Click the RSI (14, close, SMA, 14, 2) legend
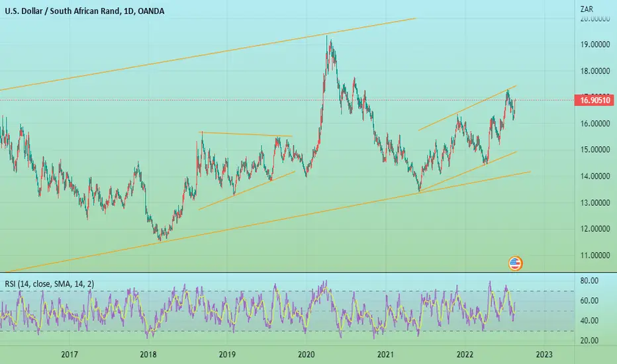Image resolution: width=617 pixels, height=364 pixels. coord(49,284)
